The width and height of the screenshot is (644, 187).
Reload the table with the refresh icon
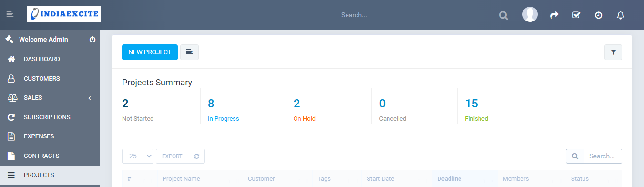point(196,156)
